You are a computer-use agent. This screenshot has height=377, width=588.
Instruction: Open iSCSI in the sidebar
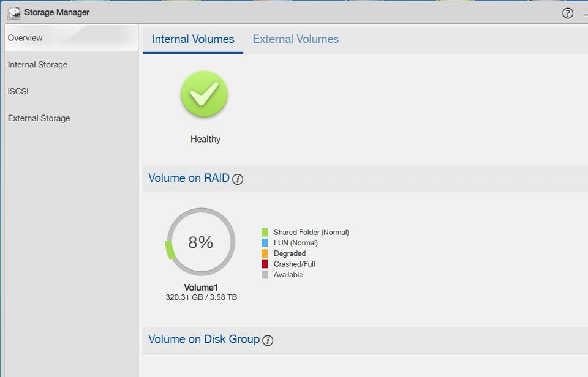71,91
